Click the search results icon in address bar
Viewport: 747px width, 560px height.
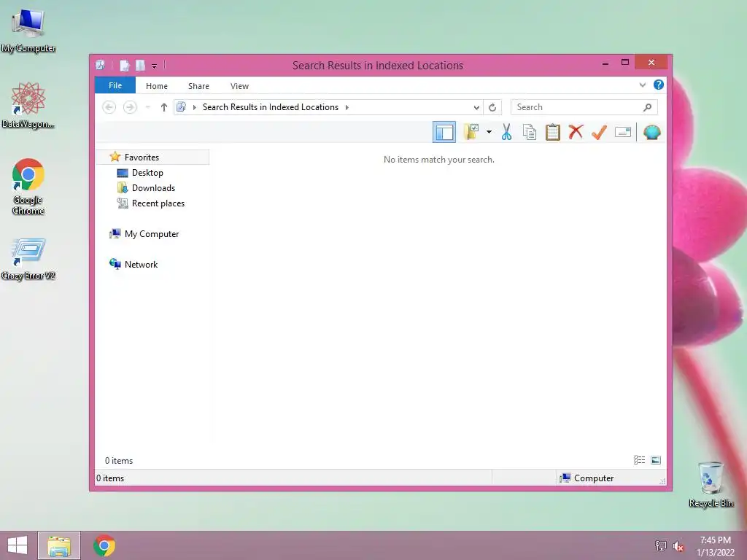tap(181, 107)
